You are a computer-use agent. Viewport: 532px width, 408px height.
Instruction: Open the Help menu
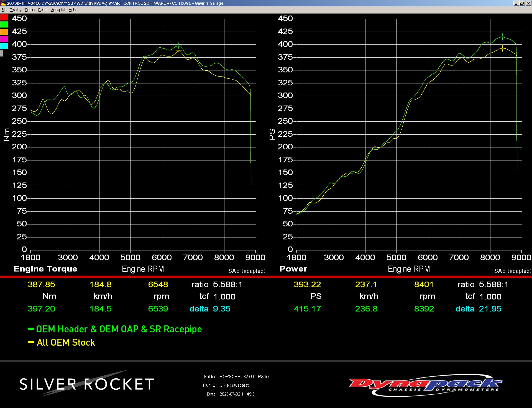pyautogui.click(x=72, y=10)
